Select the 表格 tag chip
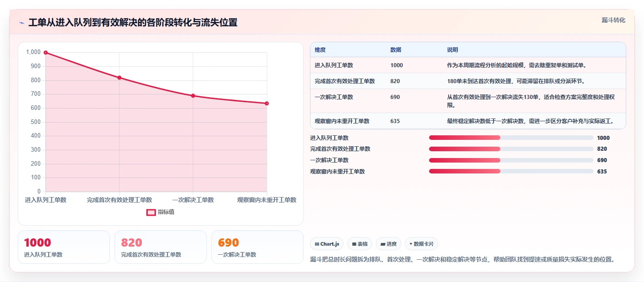The image size is (644, 282). coord(359,244)
